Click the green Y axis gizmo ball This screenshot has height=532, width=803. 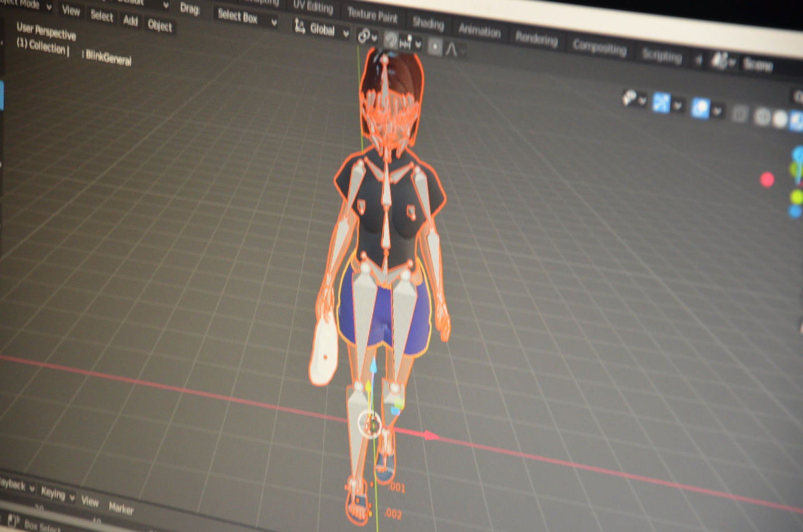click(796, 196)
